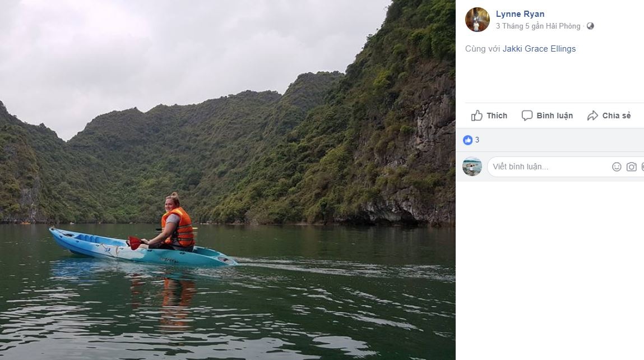This screenshot has width=644, height=360.
Task: Click Lynne Ryan's round profile picture
Action: (477, 20)
